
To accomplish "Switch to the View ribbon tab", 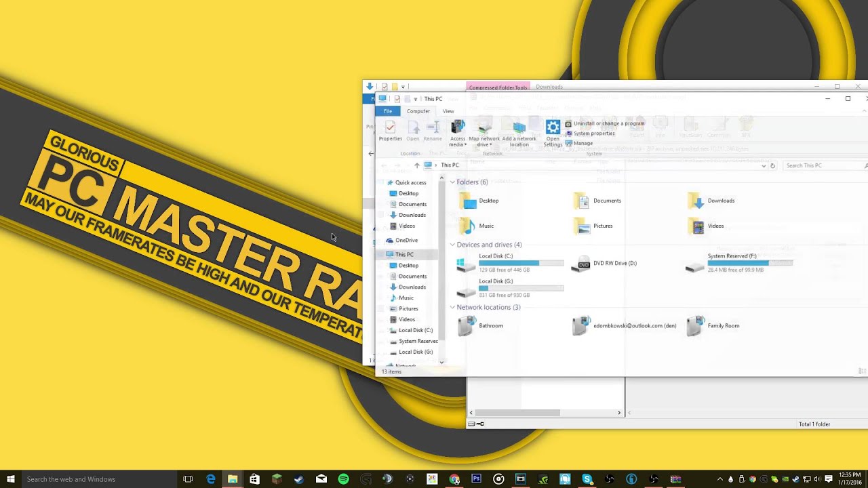I will coord(448,111).
